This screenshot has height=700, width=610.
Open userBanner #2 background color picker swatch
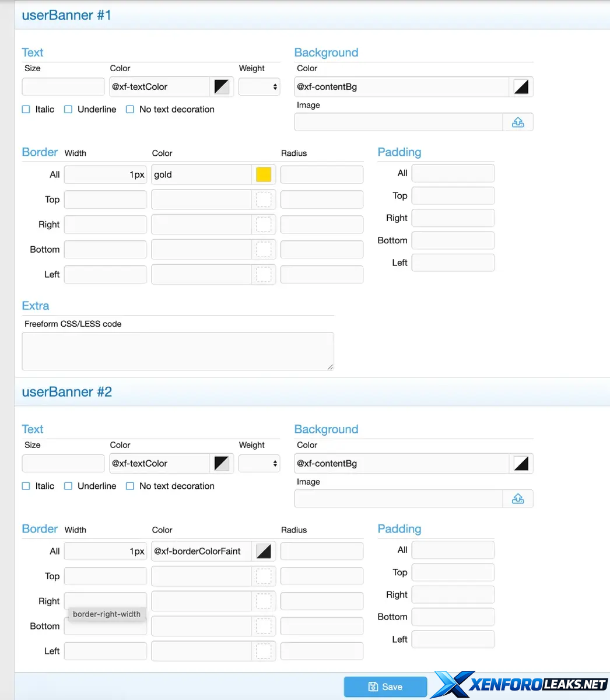pyautogui.click(x=521, y=464)
